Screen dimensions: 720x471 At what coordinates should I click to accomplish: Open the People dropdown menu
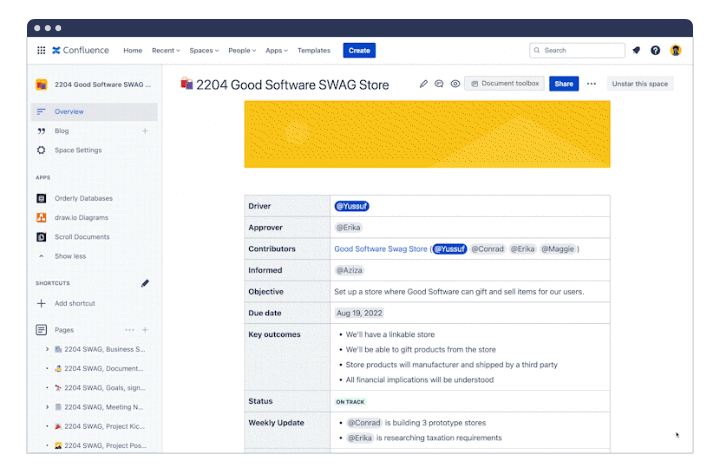242,50
